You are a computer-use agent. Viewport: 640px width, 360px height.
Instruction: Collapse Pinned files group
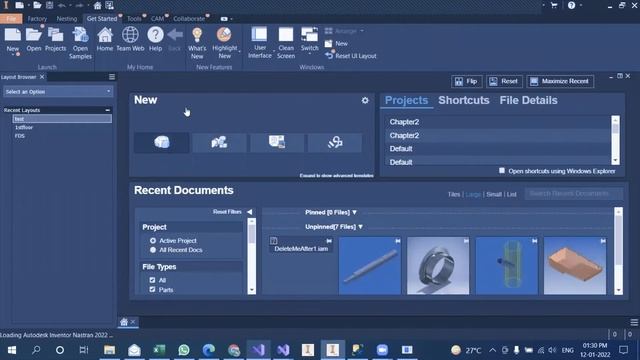[x=354, y=212]
